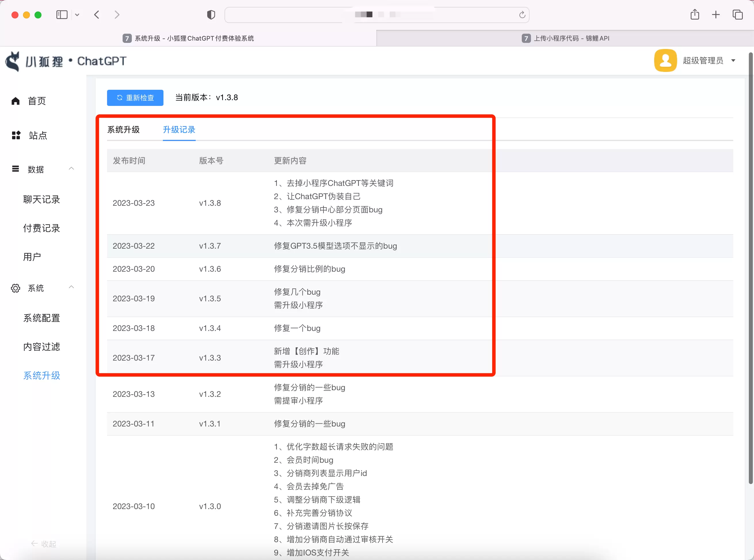Screen dimensions: 754x560
Task: Open 聊天记录 in the sidebar
Action: tap(41, 199)
